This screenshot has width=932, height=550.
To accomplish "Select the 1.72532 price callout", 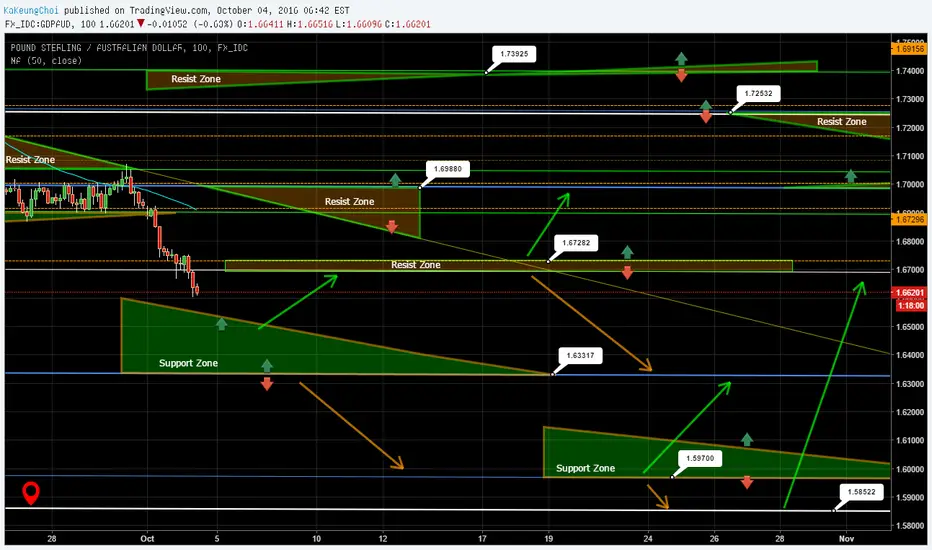I will click(x=758, y=93).
